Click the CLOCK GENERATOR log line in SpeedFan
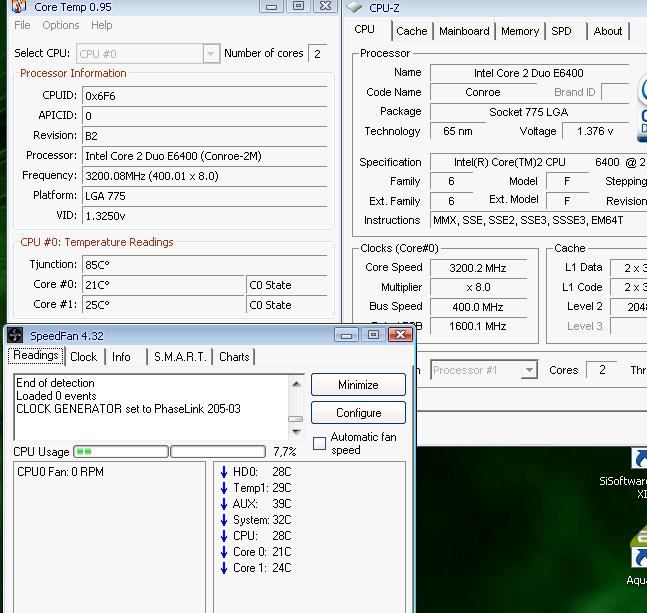The image size is (647, 613). coord(128,409)
